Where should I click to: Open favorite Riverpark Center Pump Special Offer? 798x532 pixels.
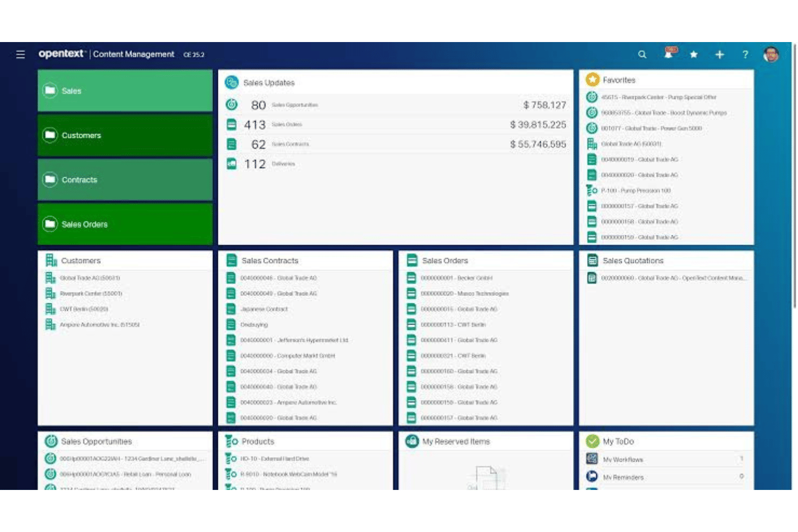[x=658, y=97]
